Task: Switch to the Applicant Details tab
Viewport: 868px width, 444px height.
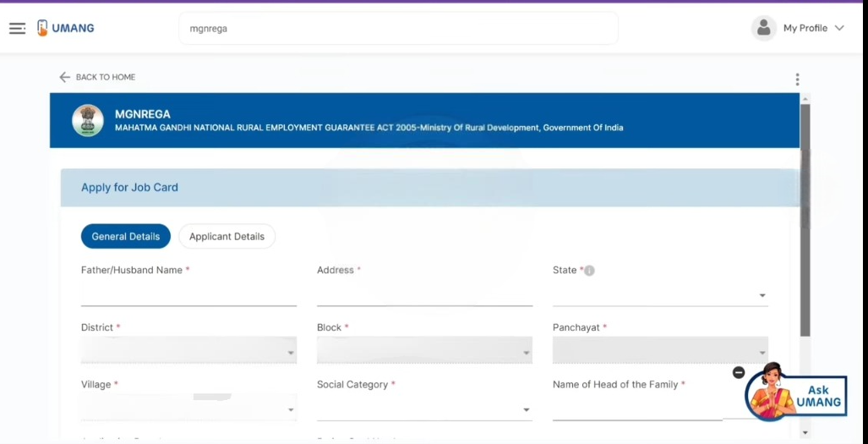Action: (227, 237)
